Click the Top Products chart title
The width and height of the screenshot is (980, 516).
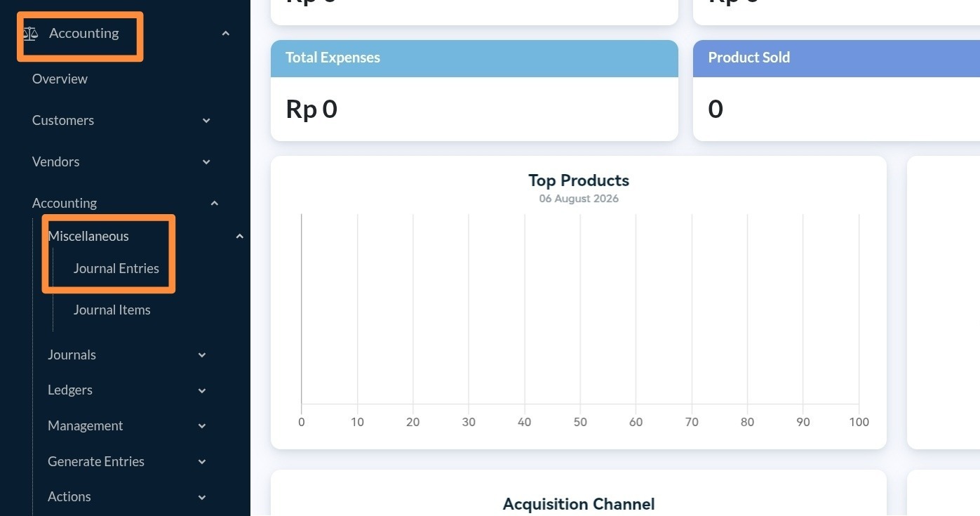point(579,180)
